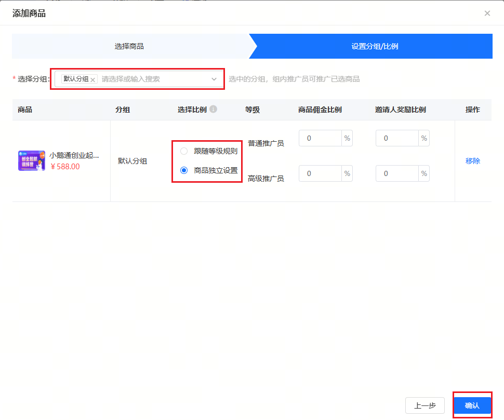Go back with the 上一步 button
The height and width of the screenshot is (420, 504).
[425, 405]
